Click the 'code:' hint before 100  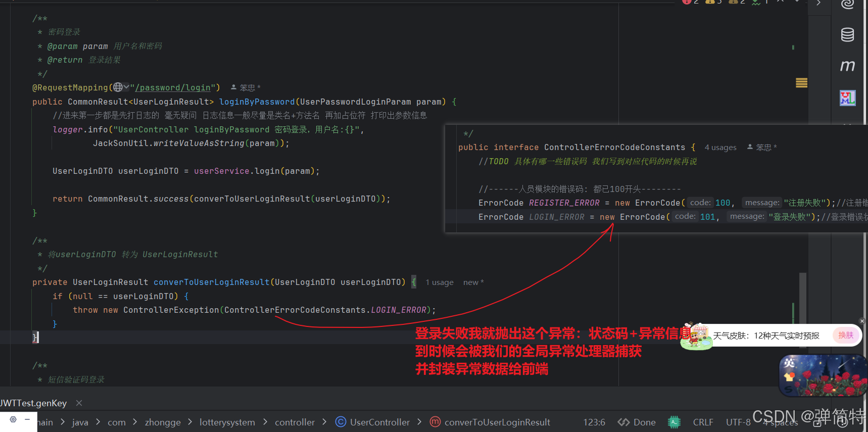[700, 203]
